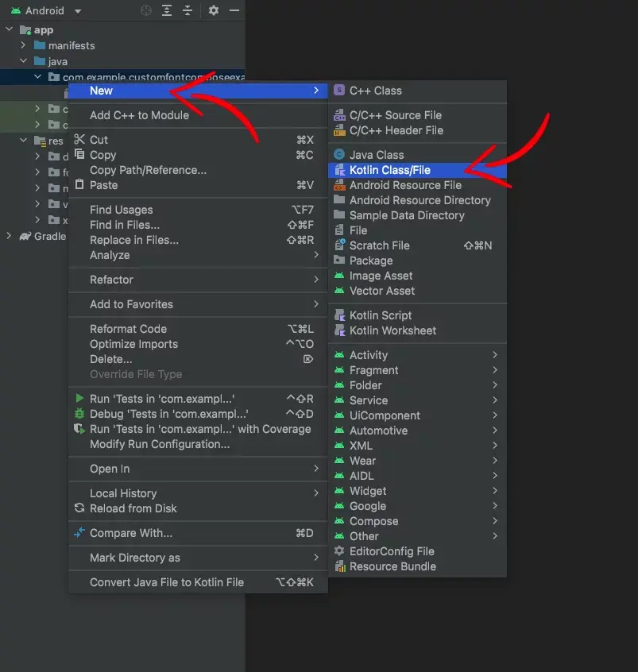Click the Kotlin Script icon

(x=339, y=315)
